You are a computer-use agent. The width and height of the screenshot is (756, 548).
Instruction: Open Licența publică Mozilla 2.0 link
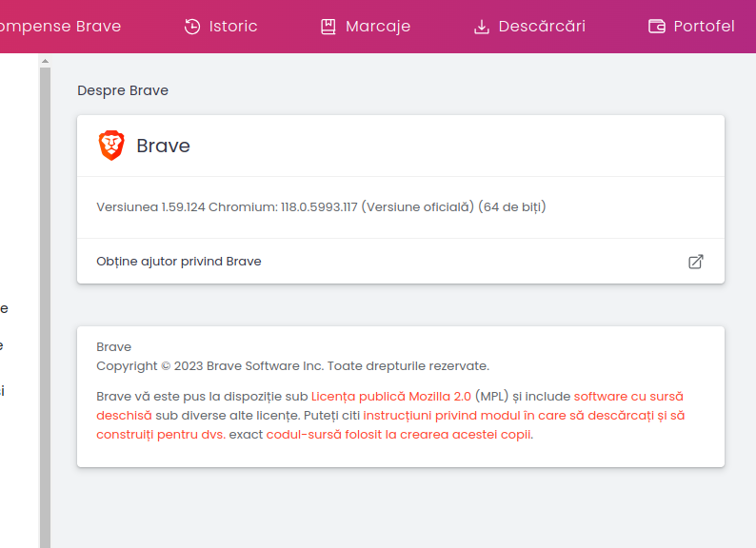click(x=391, y=396)
